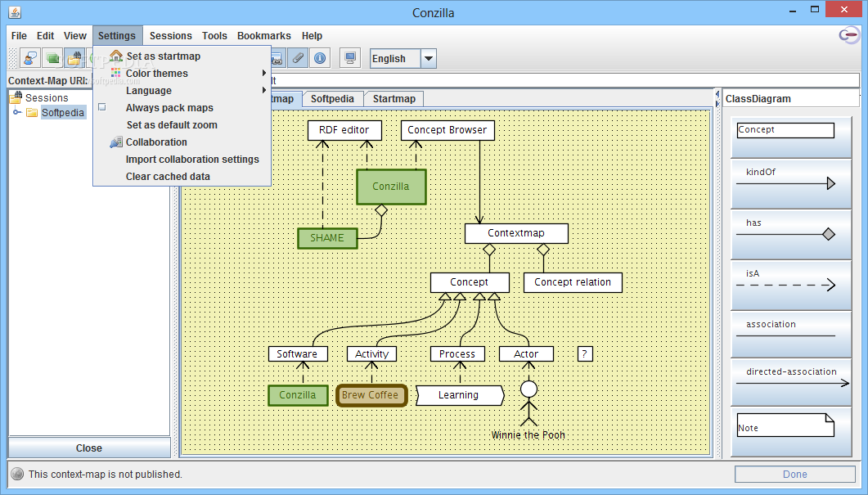The image size is (868, 495).
Task: Select the large green Conzilla box below RDF editor
Action: coord(391,187)
